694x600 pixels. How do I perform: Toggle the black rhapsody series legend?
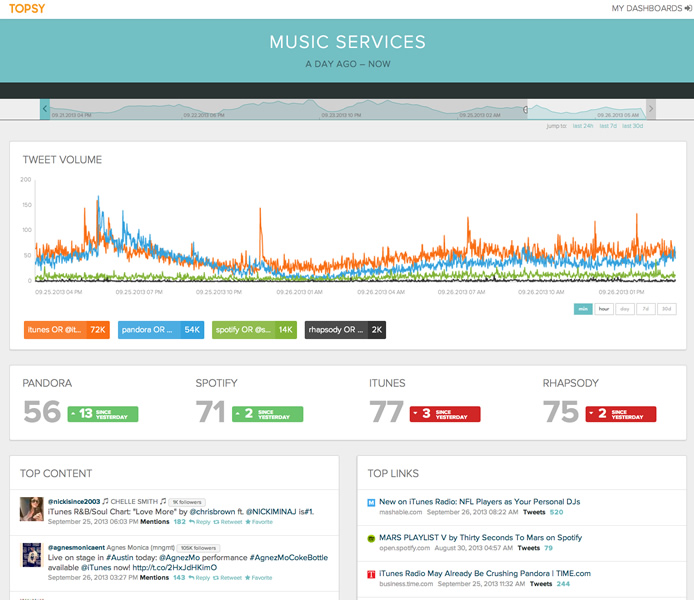pos(345,330)
